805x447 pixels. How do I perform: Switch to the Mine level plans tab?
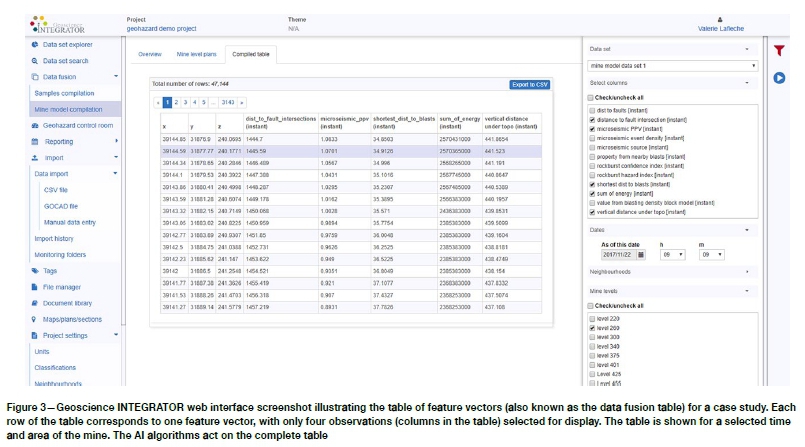point(195,53)
